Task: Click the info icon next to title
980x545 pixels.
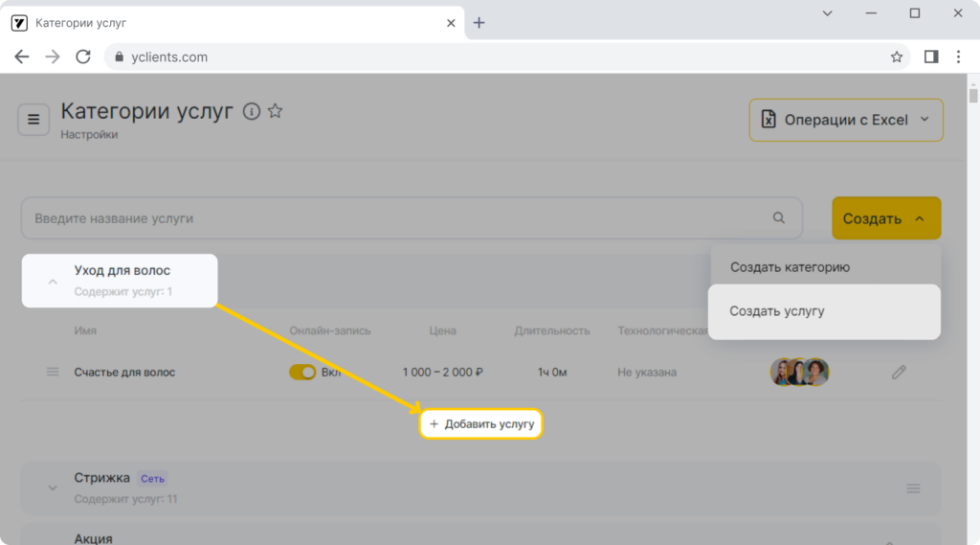Action: coord(252,111)
